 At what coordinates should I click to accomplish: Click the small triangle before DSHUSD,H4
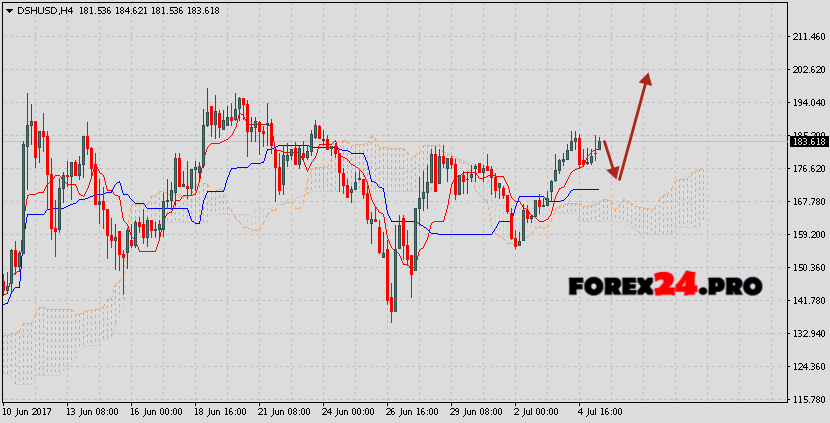click(x=9, y=10)
